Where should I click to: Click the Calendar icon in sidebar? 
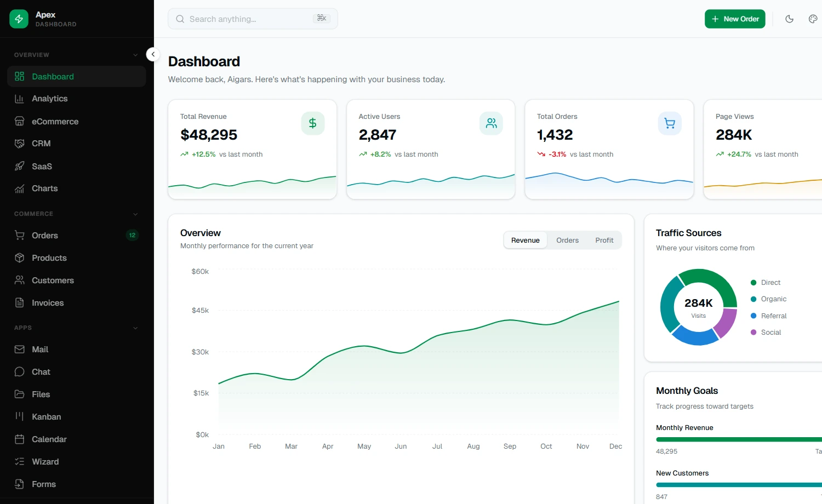coord(20,439)
